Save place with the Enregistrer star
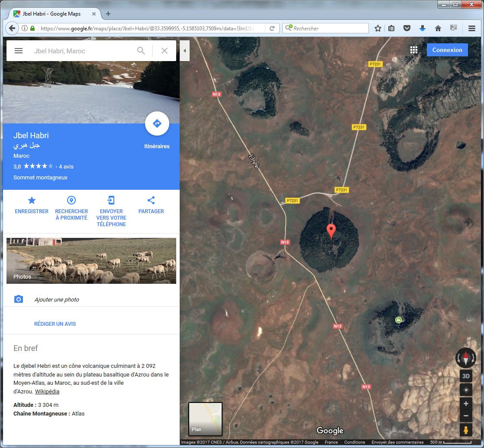The width and height of the screenshot is (484, 448). tap(32, 201)
